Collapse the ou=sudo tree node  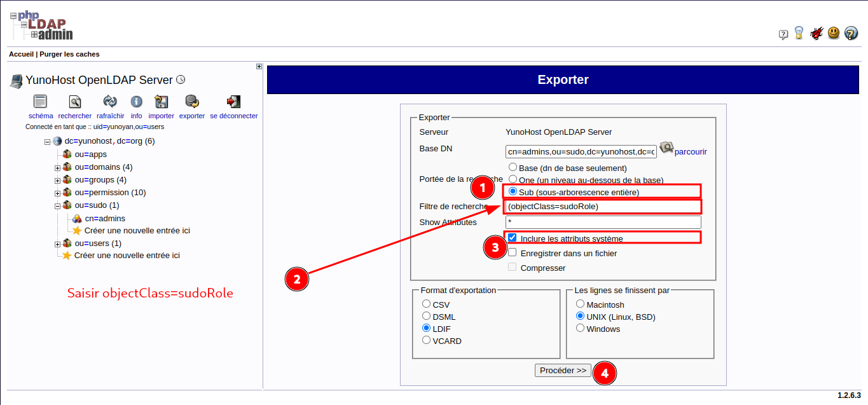[57, 206]
